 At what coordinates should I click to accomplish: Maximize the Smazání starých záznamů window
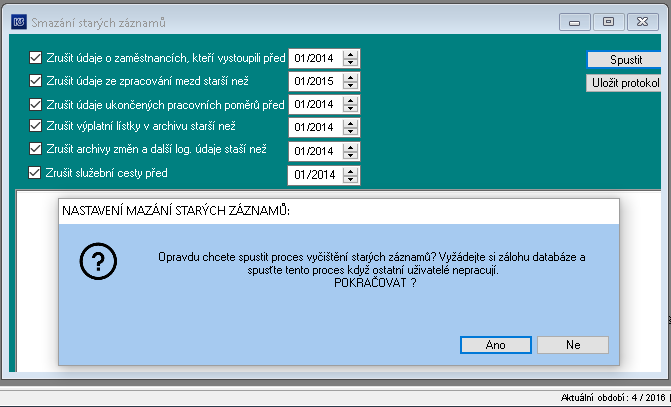pos(609,22)
